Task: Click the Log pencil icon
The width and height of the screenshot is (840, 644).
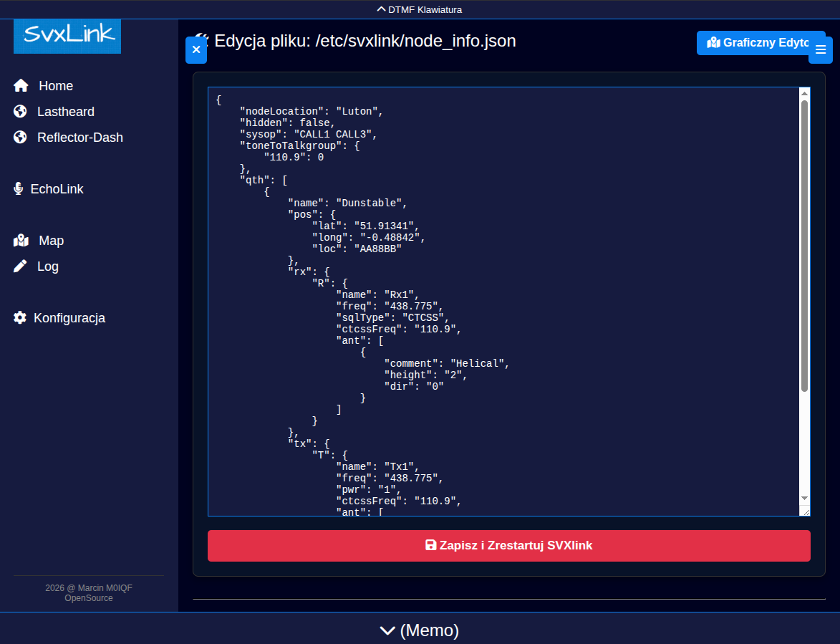Action: coord(20,266)
